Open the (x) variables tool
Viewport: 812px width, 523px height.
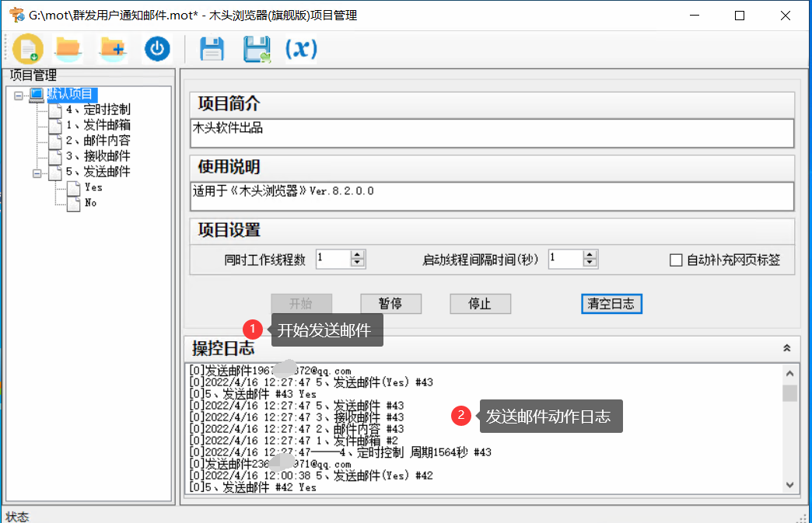pos(303,48)
